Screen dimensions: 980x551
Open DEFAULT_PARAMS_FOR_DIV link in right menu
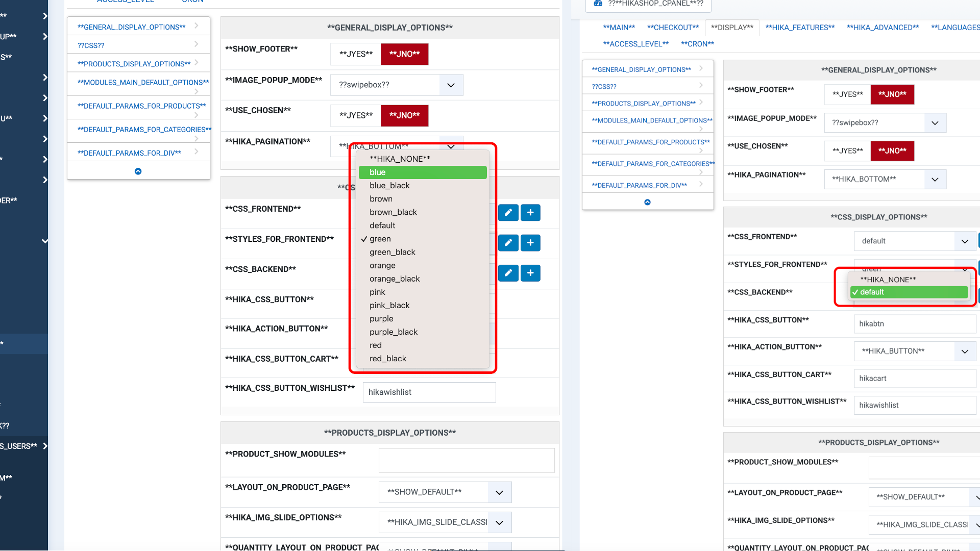[639, 185]
